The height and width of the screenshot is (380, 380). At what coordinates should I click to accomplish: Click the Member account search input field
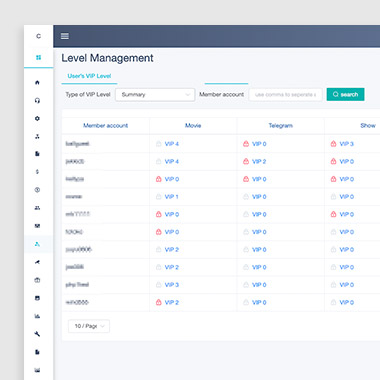(285, 95)
